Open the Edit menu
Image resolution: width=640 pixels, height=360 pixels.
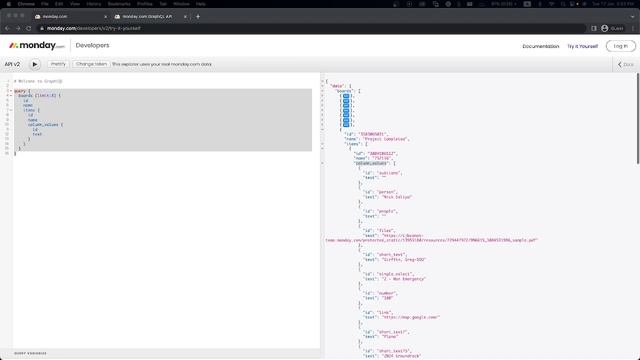(59, 4)
